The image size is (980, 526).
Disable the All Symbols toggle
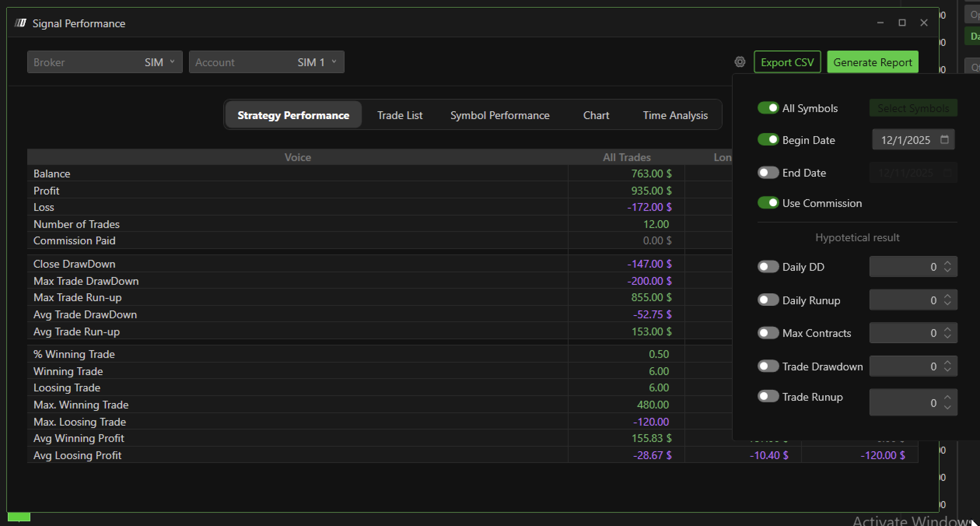pos(768,108)
